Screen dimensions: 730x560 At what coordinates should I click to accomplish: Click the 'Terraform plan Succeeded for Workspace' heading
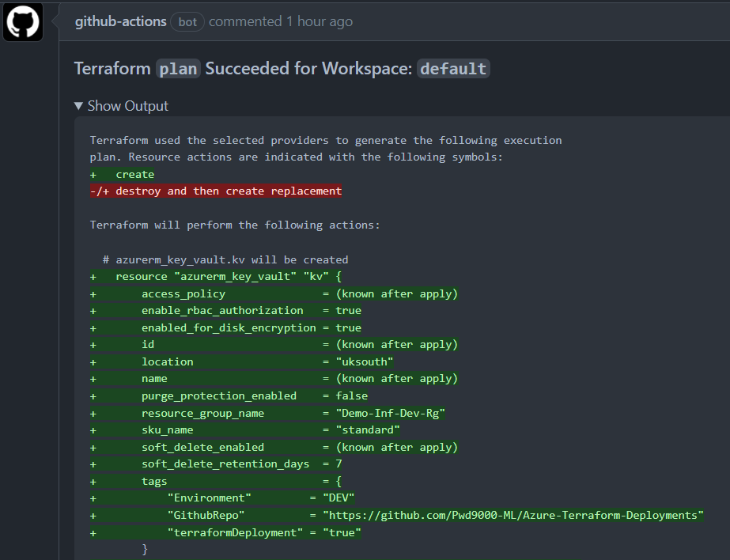[282, 69]
